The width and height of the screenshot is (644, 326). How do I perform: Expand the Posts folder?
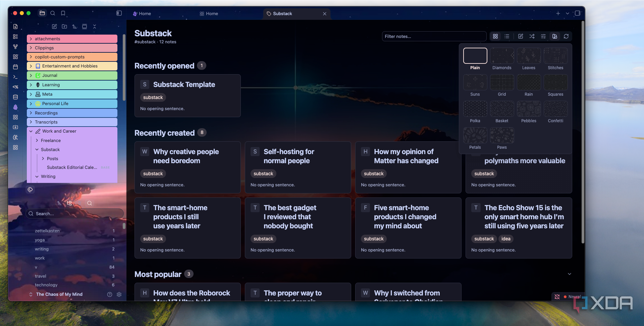click(x=43, y=159)
